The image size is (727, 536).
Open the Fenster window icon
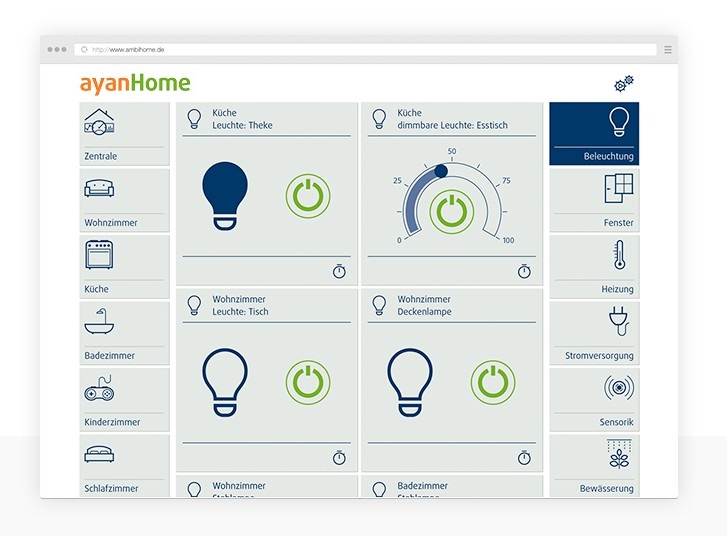point(619,188)
